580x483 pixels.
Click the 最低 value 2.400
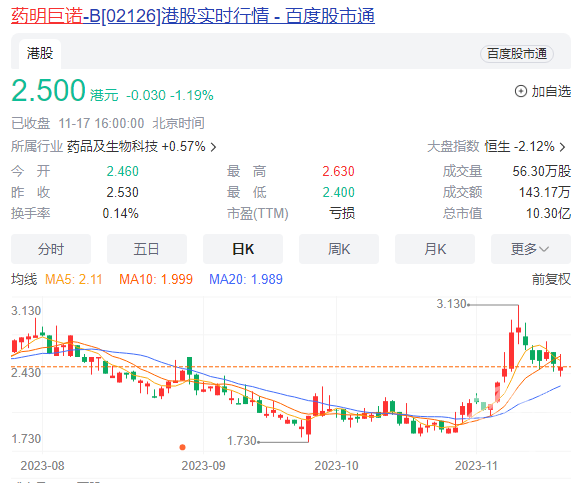point(338,192)
